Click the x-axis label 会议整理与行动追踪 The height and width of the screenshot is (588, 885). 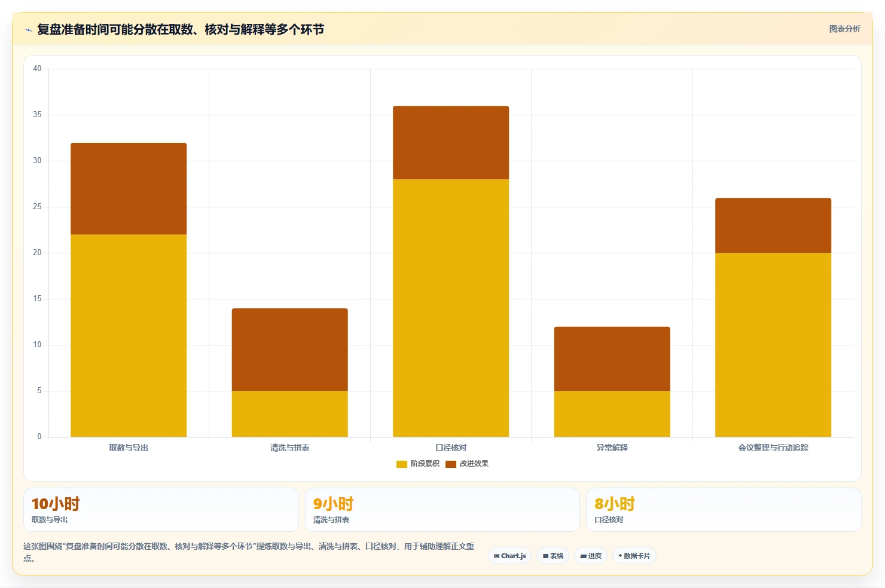coord(773,448)
